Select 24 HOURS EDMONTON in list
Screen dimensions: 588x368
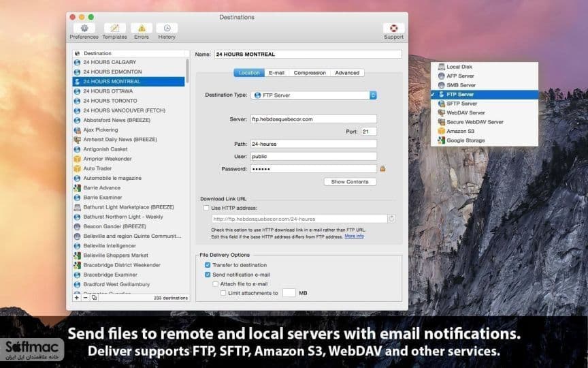click(129, 72)
